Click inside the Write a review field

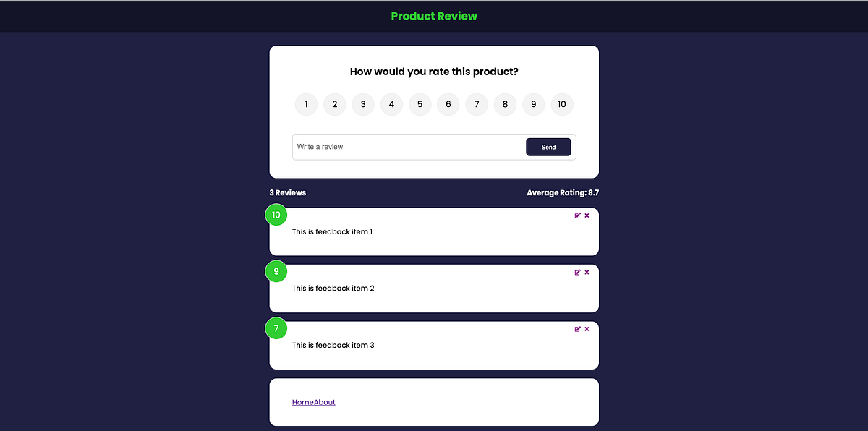pos(398,147)
